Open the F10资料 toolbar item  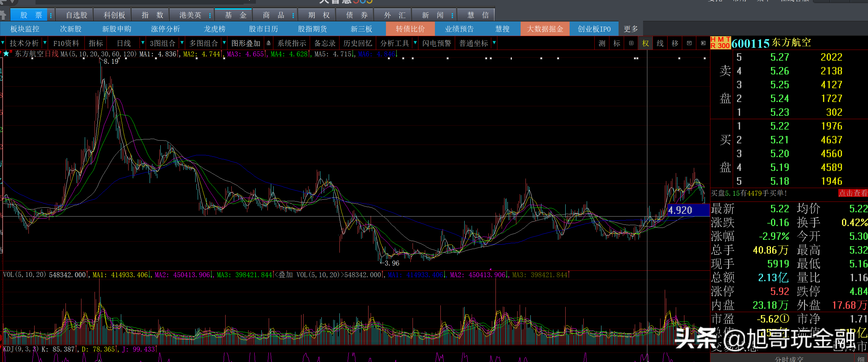click(x=66, y=43)
